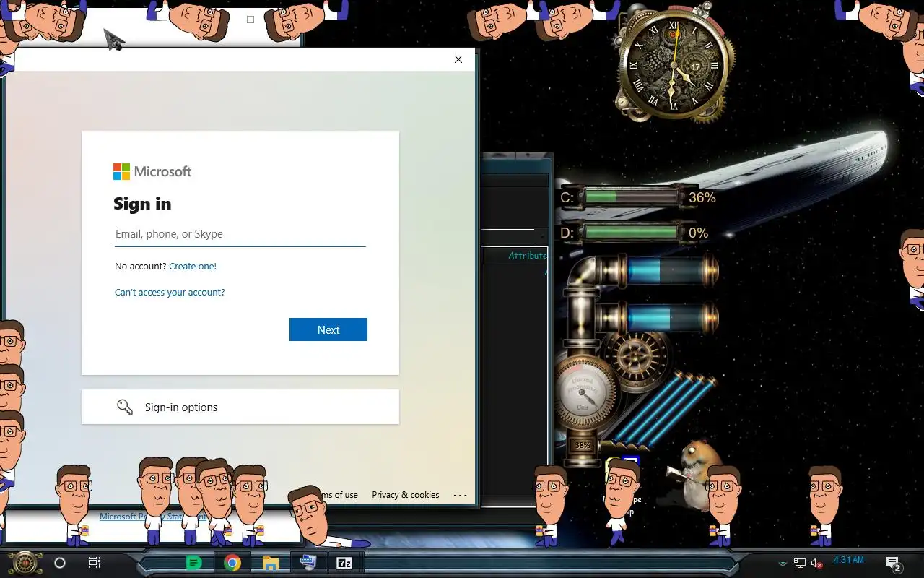Open the three-dot more options in footer
The image size is (924, 578).
click(x=460, y=496)
